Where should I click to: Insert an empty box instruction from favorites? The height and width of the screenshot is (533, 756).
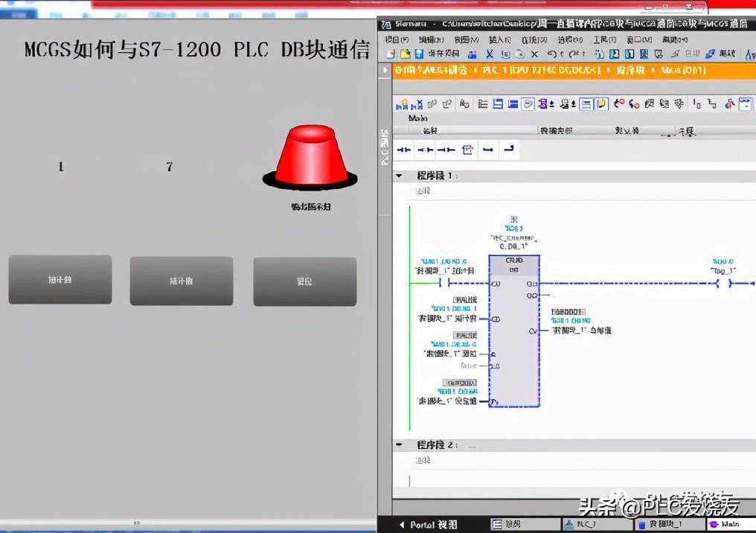(467, 150)
